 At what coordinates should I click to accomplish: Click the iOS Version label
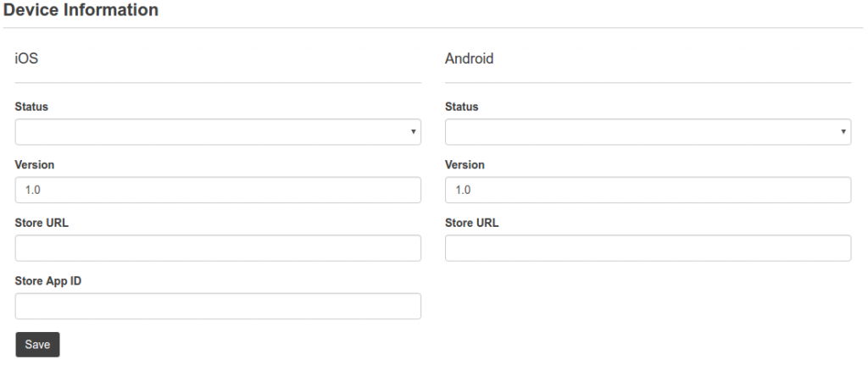click(x=35, y=165)
